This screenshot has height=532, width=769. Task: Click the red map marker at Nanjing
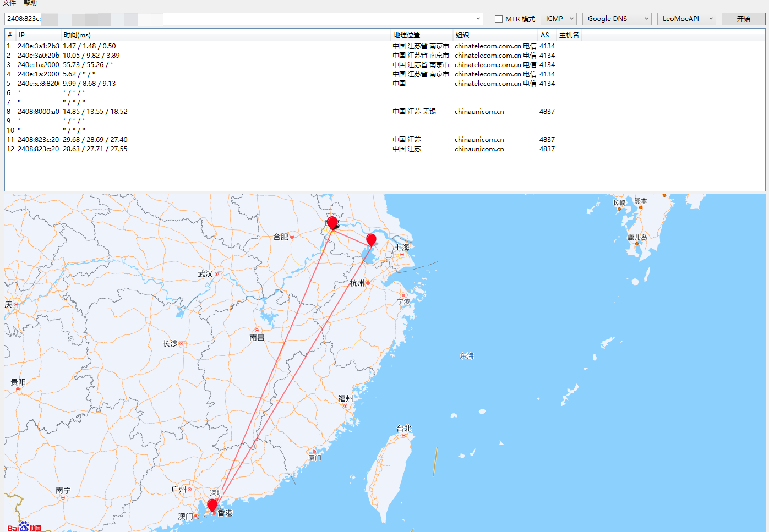[x=332, y=223]
